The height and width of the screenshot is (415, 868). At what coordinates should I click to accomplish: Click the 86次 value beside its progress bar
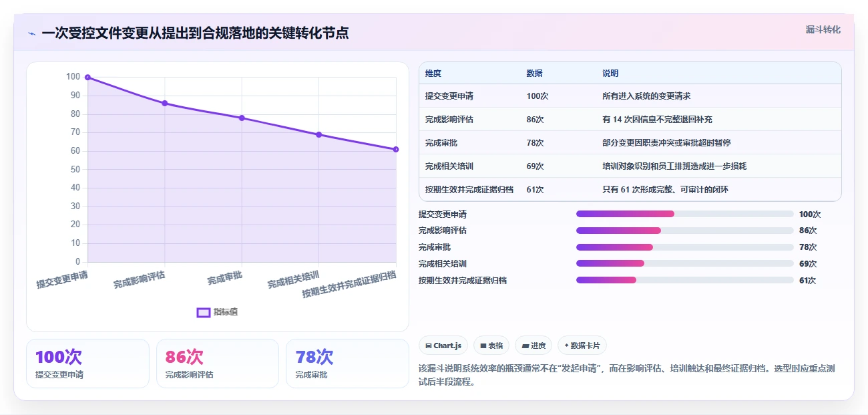pyautogui.click(x=808, y=231)
